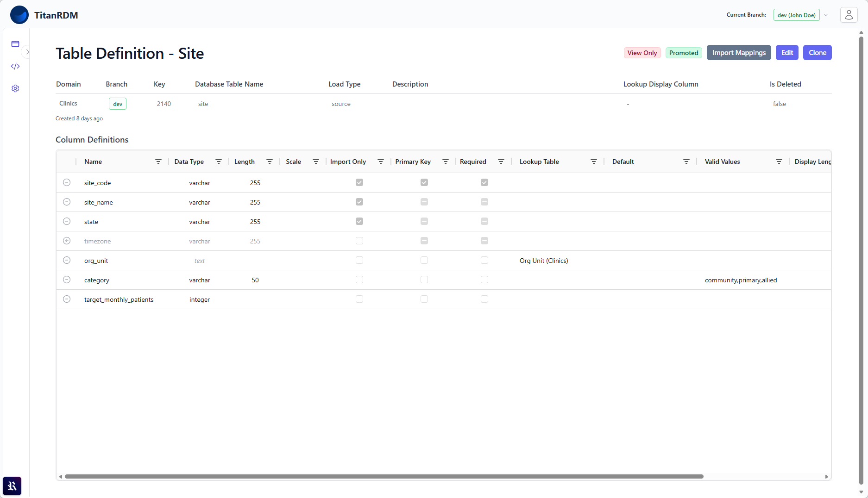The width and height of the screenshot is (868, 498).
Task: Open the Current Branch dropdown
Action: click(x=801, y=15)
